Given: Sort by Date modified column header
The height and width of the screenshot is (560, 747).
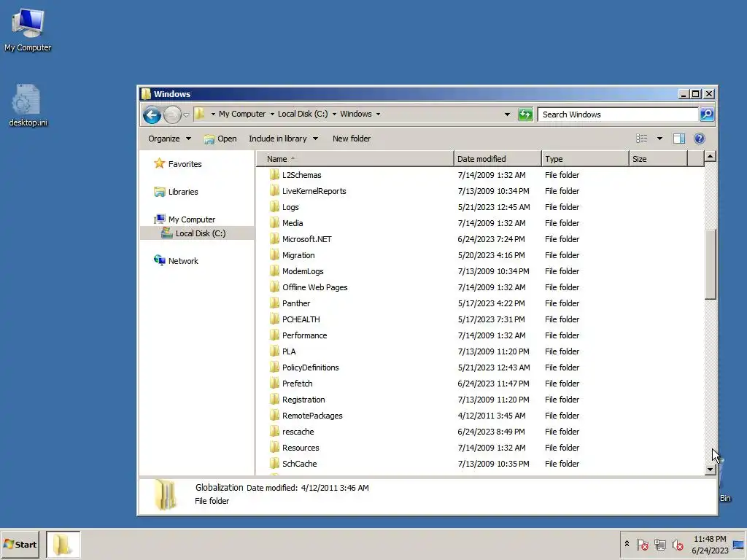Looking at the screenshot, I should click(x=498, y=159).
